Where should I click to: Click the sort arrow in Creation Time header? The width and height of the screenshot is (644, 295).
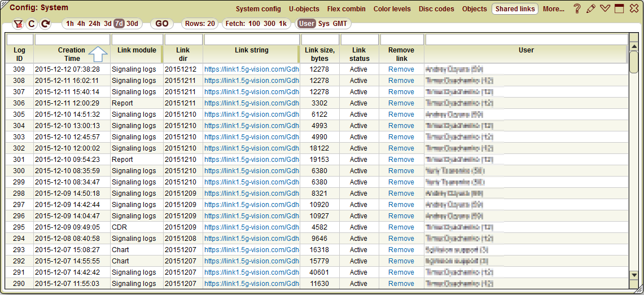click(99, 54)
